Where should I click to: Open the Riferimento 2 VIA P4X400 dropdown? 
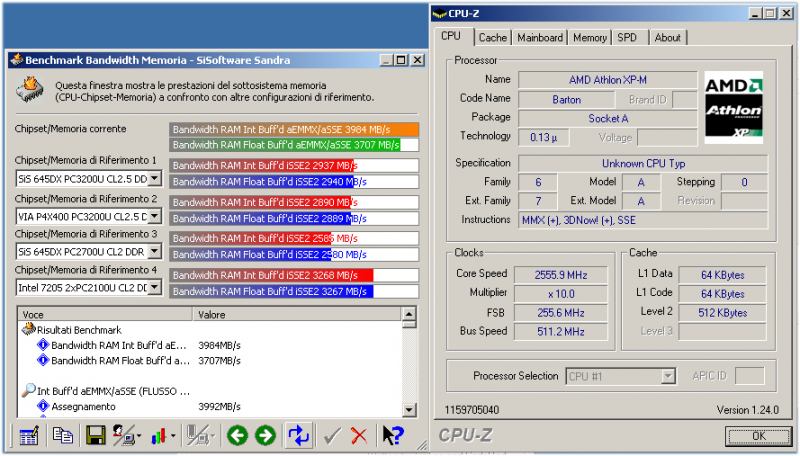pos(155,216)
